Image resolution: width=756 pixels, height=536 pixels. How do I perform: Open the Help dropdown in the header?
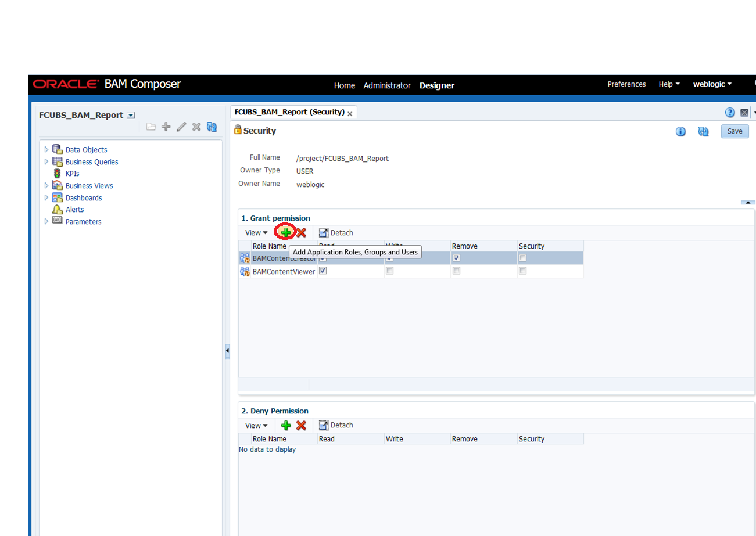[x=669, y=84]
